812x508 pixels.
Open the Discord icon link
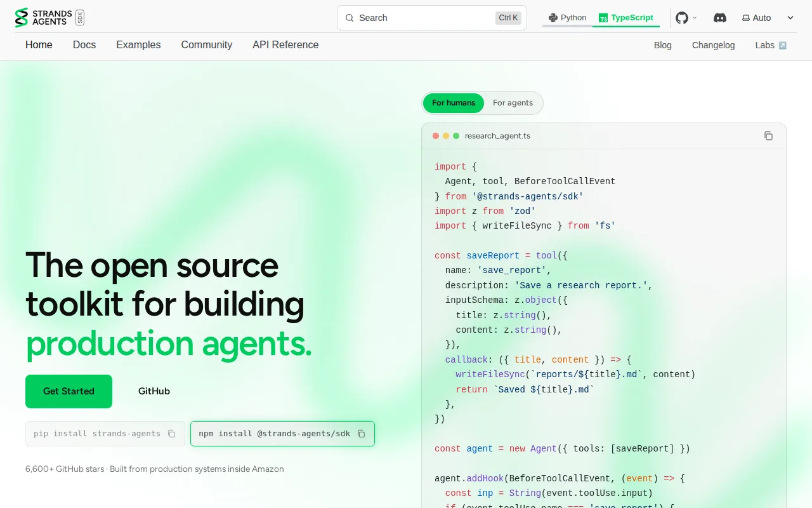(720, 18)
